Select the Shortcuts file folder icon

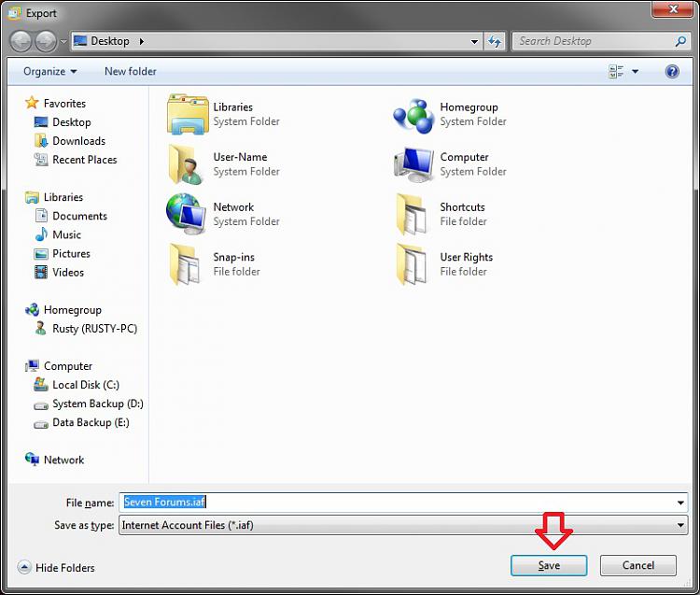413,215
